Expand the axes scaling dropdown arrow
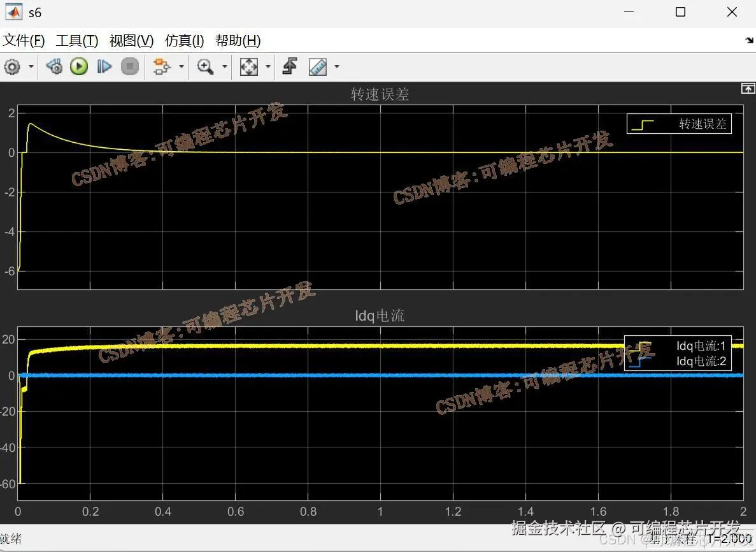This screenshot has width=756, height=552. click(268, 66)
